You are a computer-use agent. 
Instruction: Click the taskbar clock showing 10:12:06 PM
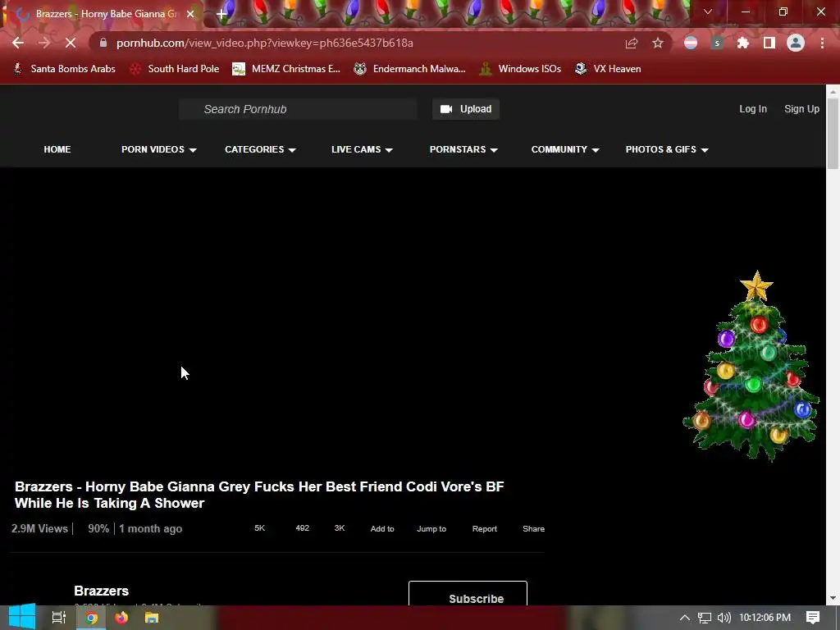pos(765,618)
